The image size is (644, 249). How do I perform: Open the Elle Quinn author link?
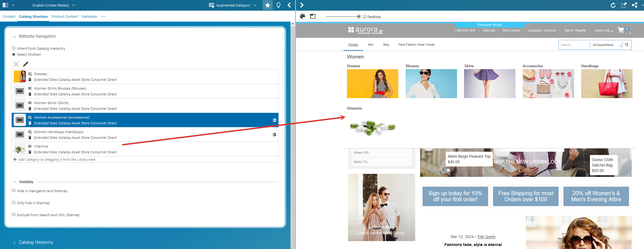486,237
